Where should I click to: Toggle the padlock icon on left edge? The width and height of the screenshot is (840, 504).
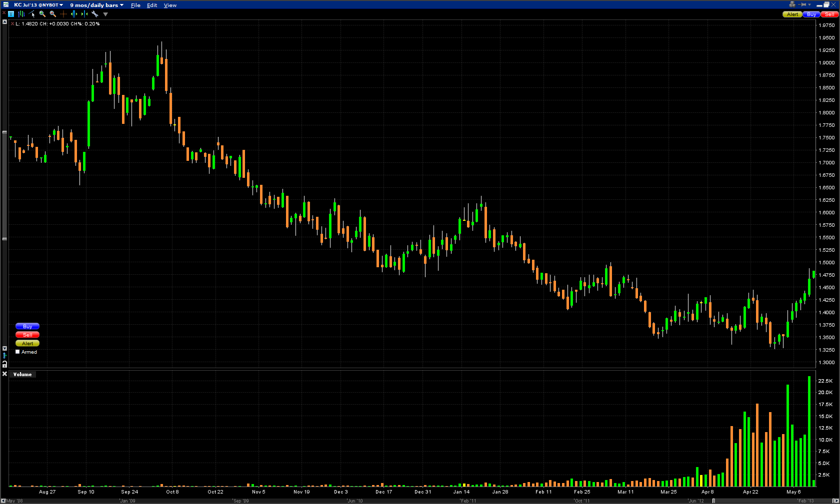click(4, 364)
